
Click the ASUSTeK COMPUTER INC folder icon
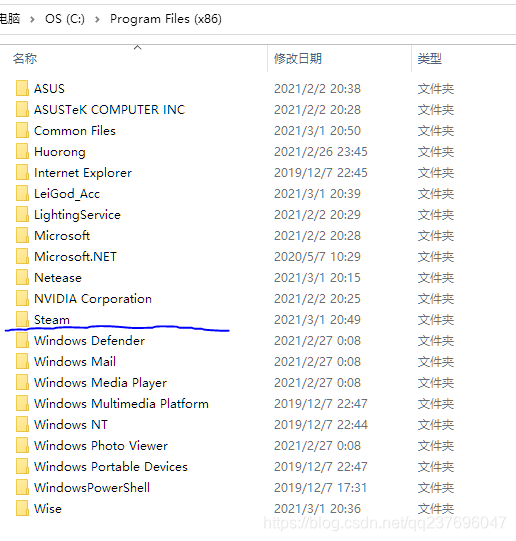[x=22, y=109]
